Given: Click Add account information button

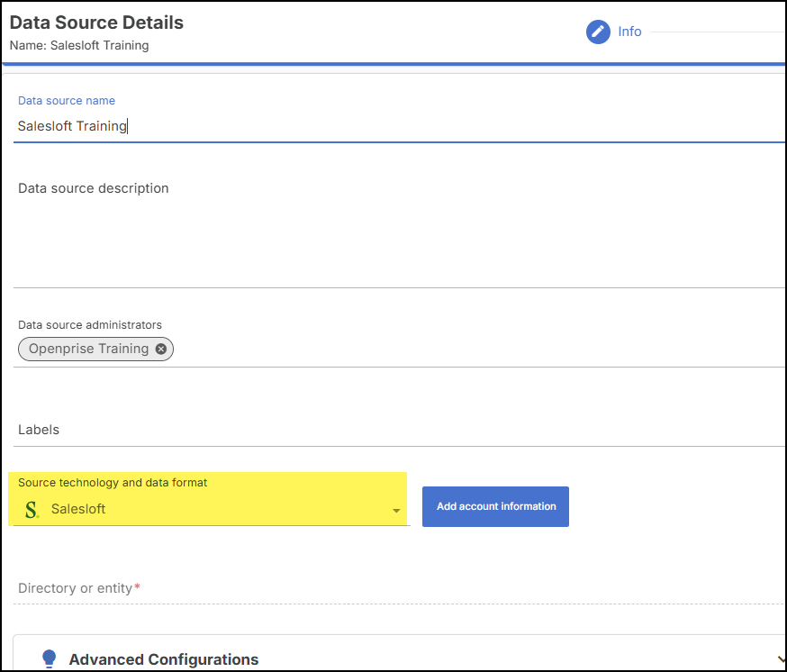Looking at the screenshot, I should (495, 506).
